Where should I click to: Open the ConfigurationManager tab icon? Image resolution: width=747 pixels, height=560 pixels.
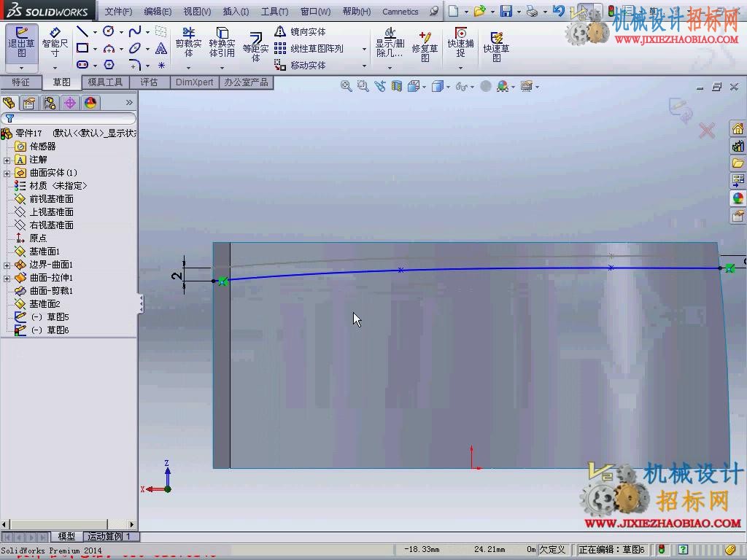(50, 103)
